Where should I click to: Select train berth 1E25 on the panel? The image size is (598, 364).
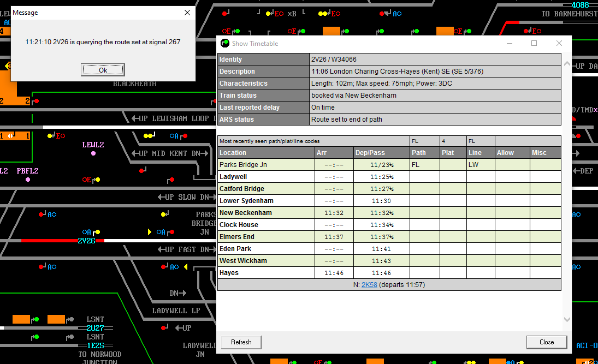(95, 345)
